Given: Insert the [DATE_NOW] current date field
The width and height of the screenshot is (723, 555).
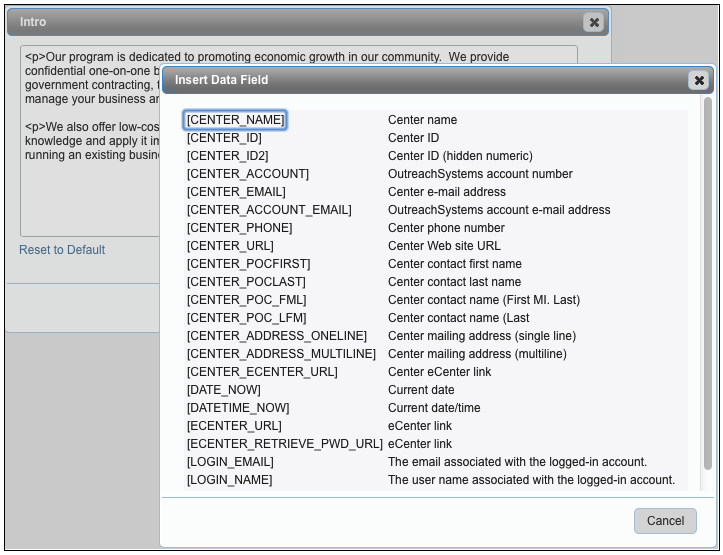Looking at the screenshot, I should 223,390.
